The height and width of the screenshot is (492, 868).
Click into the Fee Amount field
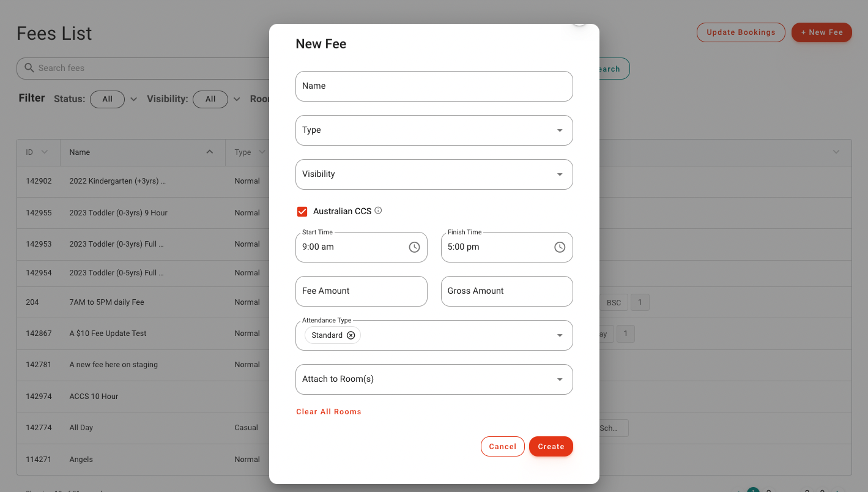[x=361, y=291]
